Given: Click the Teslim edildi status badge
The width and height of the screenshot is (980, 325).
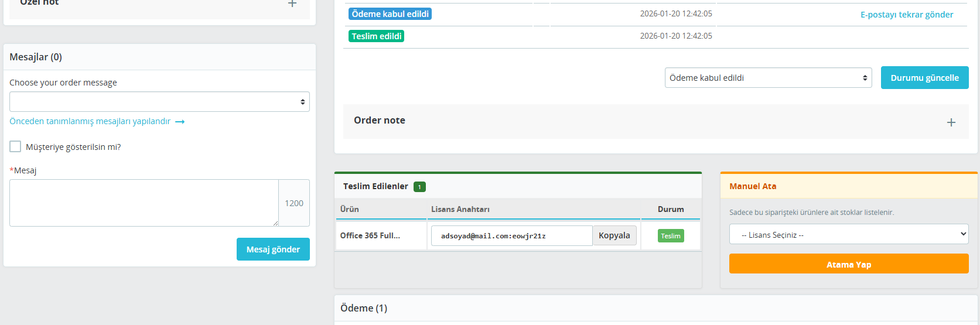Looking at the screenshot, I should coord(377,36).
